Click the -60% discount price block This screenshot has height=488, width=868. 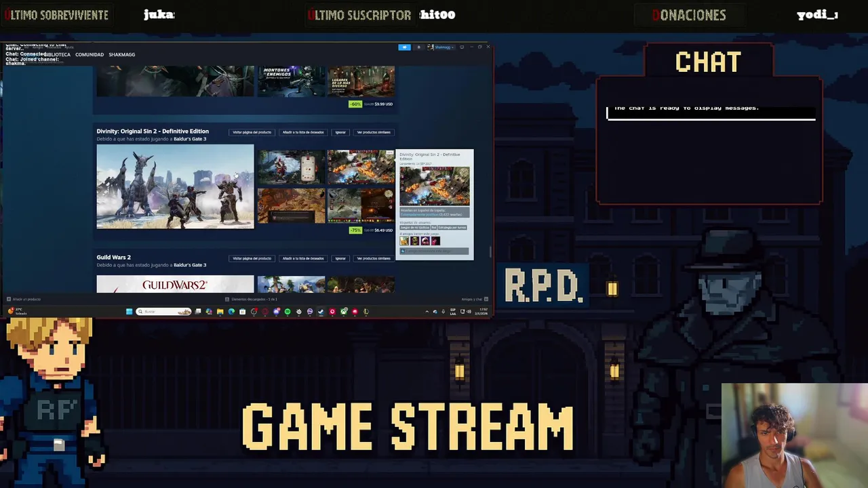(x=371, y=104)
